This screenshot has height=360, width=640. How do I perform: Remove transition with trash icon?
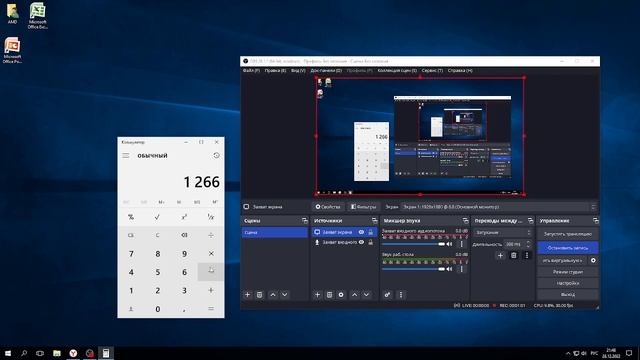pos(513,256)
